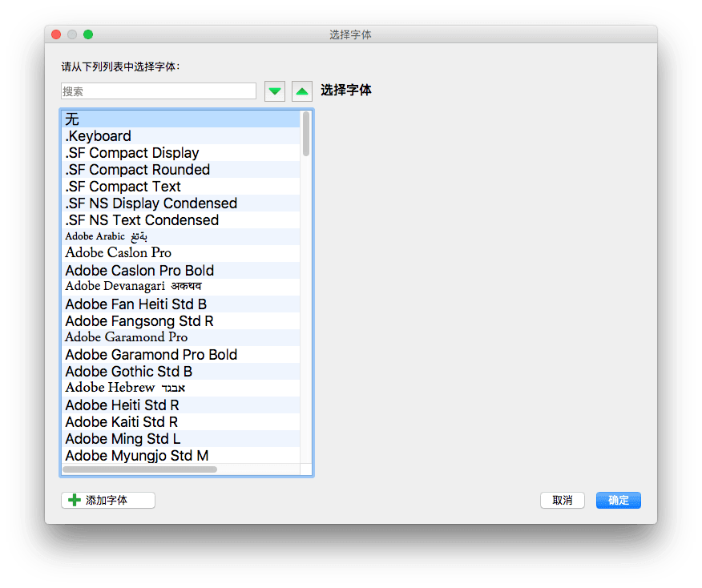Select .SF Compact Text font
Viewport: 702px width, 588px height.
coord(180,186)
